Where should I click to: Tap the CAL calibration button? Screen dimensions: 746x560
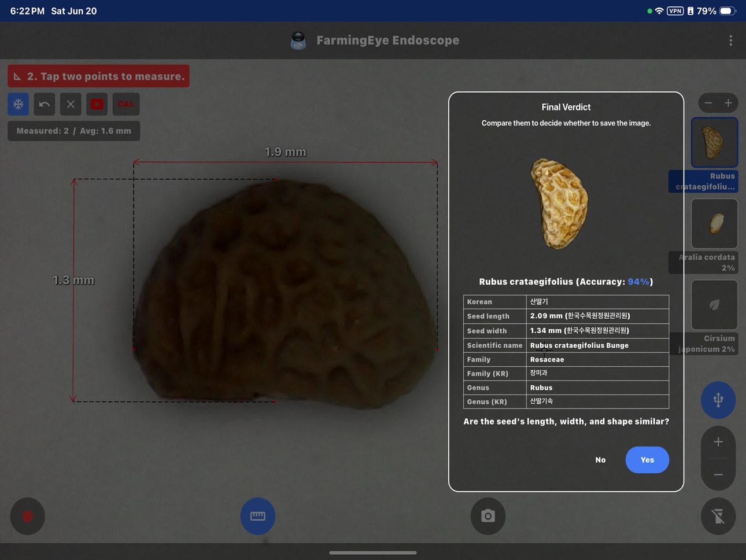126,104
